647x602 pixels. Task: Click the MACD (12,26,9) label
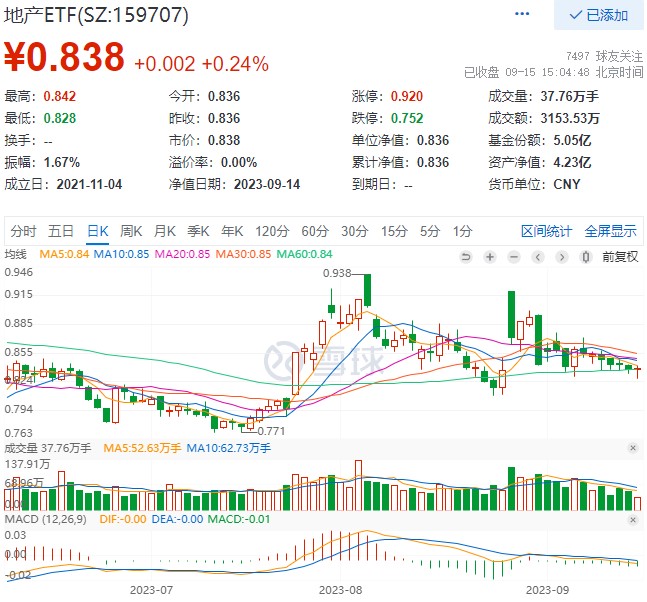click(x=46, y=519)
